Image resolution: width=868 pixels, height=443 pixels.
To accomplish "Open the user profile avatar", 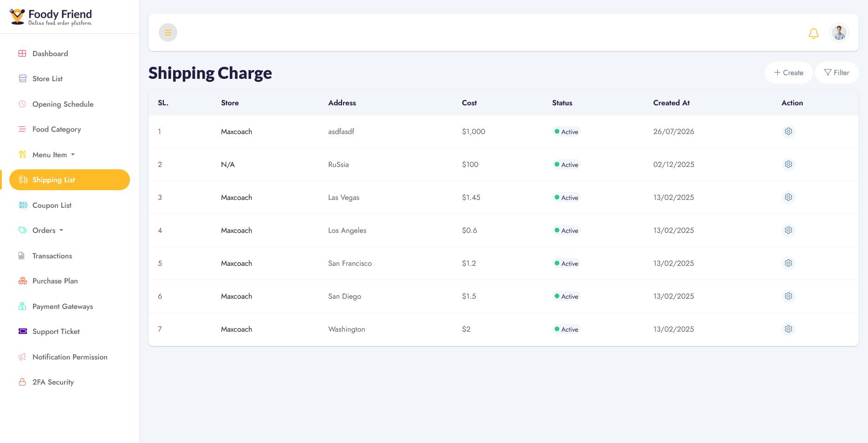I will click(x=839, y=32).
